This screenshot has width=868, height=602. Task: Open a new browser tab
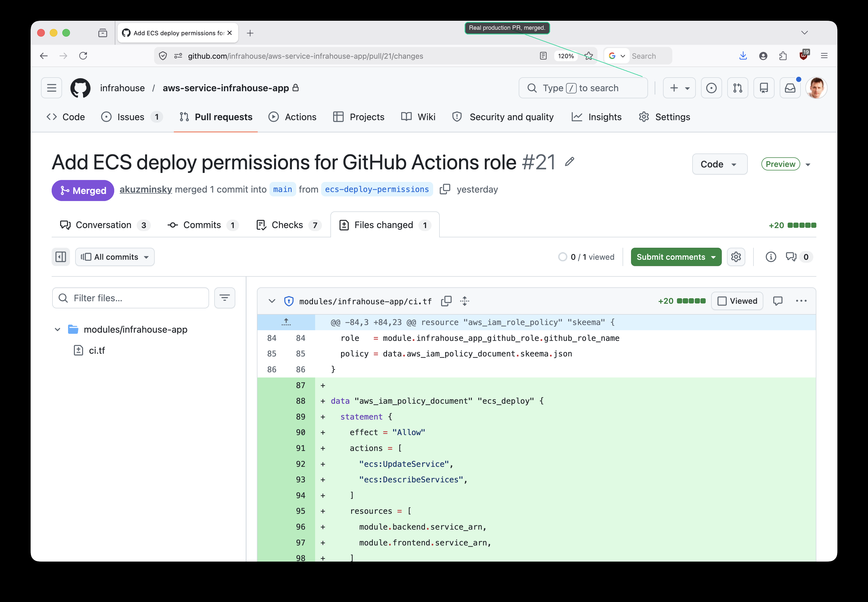[x=250, y=33]
